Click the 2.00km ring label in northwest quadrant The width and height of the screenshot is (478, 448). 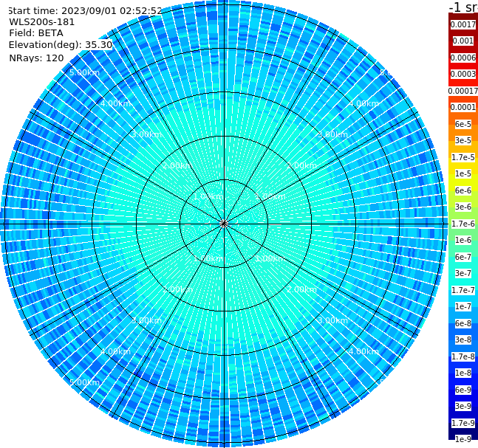point(177,165)
